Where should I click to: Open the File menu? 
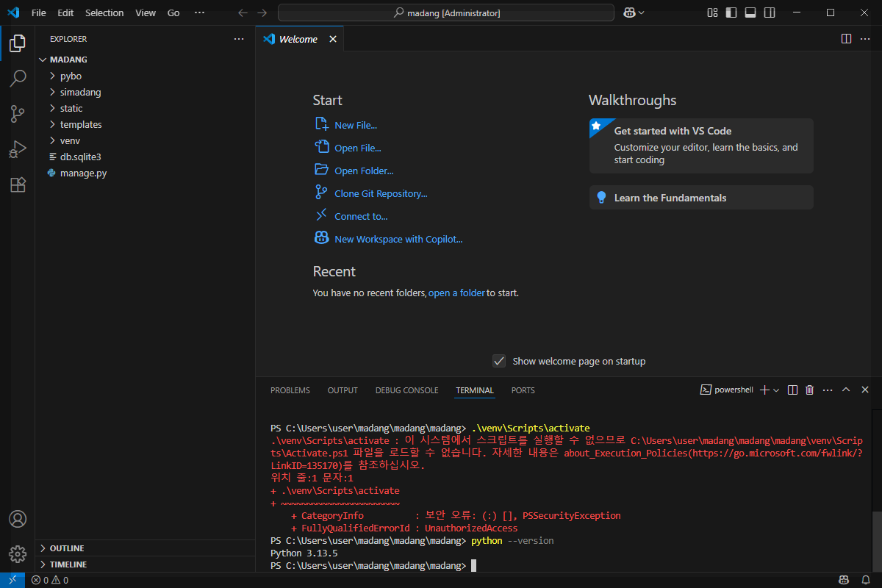pos(39,12)
